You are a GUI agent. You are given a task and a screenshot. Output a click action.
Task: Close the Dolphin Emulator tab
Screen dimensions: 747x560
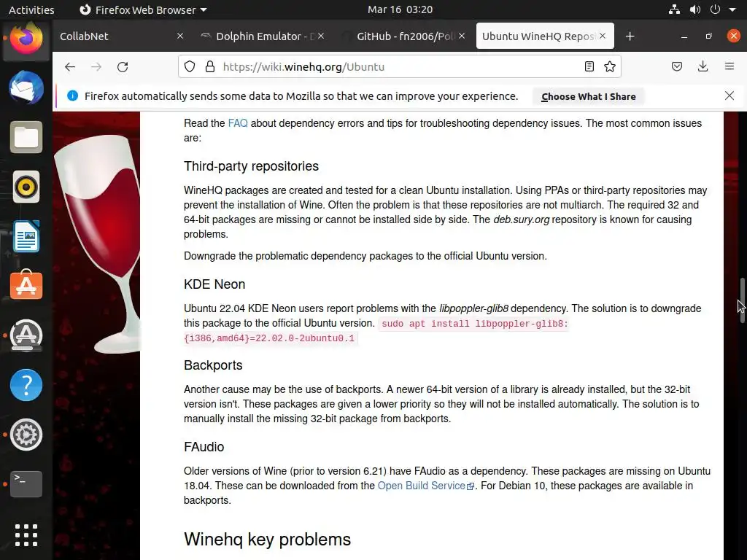point(321,36)
